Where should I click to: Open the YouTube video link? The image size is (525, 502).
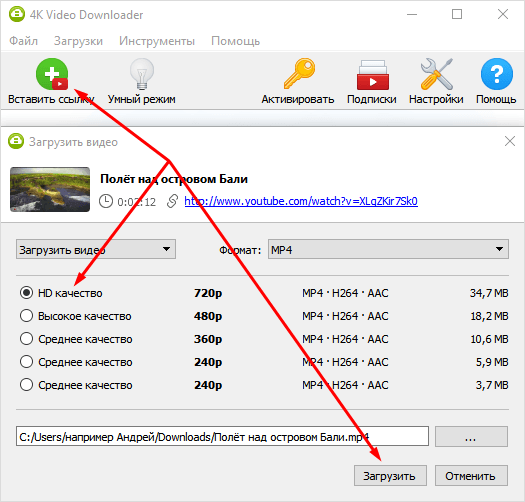point(301,201)
